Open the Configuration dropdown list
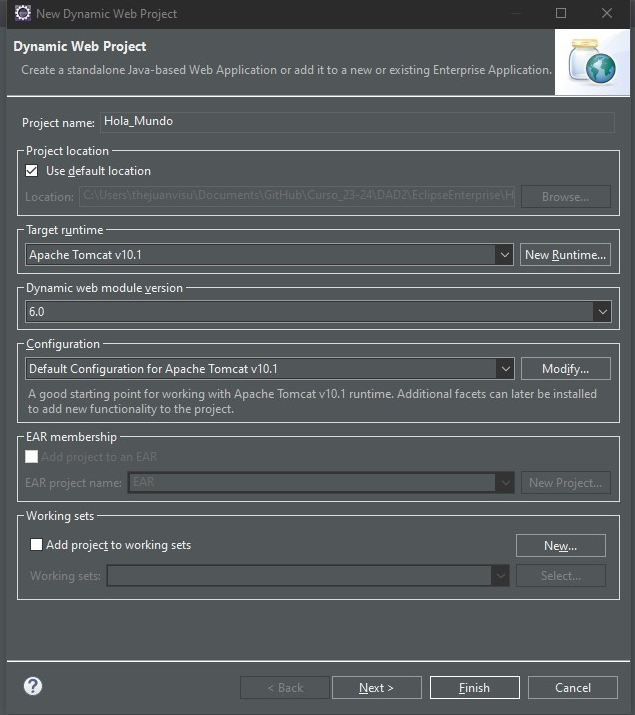Screen dimensions: 635x715 point(504,369)
